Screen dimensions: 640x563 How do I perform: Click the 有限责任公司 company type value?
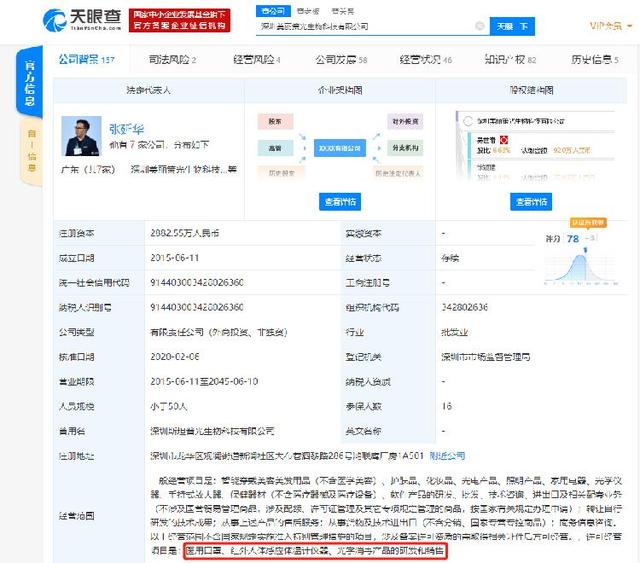pos(218,332)
